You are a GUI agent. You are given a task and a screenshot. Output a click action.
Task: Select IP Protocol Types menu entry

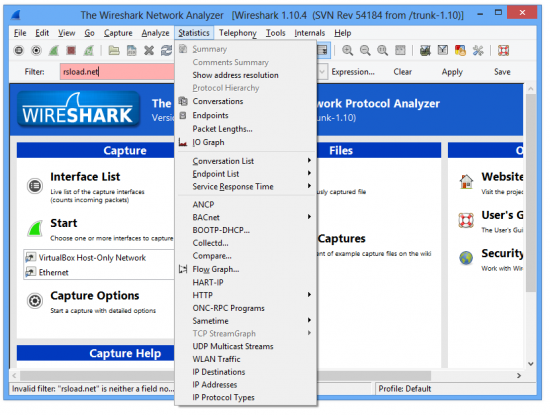(246, 397)
